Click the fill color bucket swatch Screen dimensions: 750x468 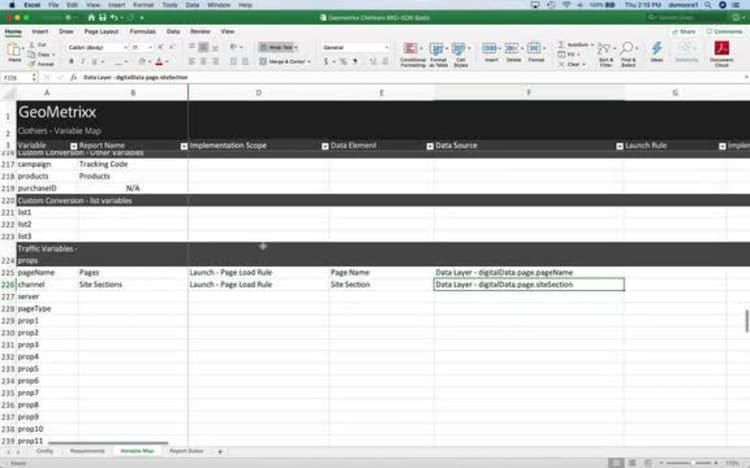pyautogui.click(x=142, y=61)
